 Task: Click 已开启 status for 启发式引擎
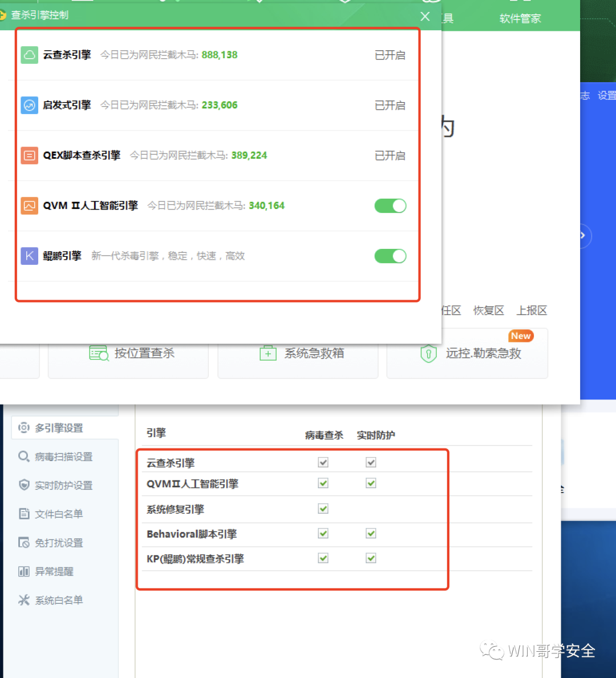(x=390, y=106)
